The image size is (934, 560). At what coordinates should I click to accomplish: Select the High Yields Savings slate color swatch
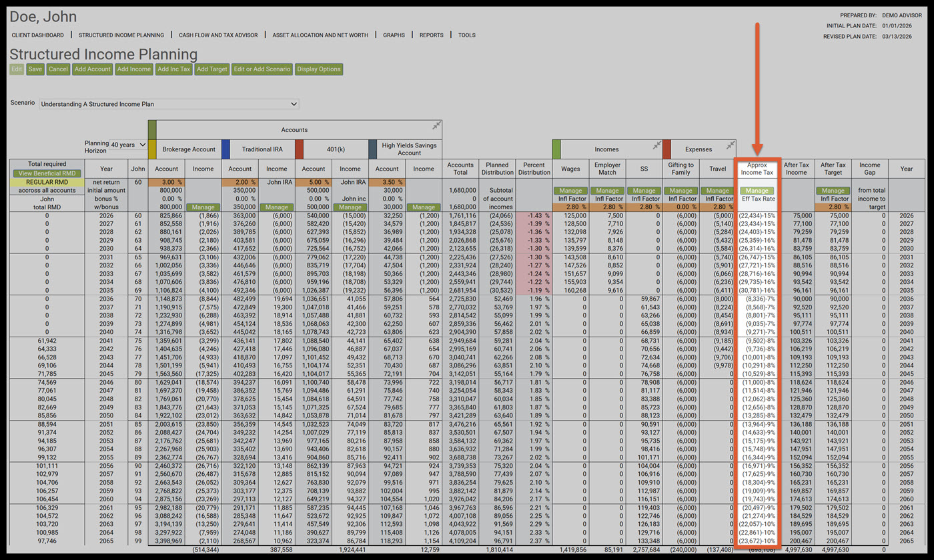click(x=372, y=149)
